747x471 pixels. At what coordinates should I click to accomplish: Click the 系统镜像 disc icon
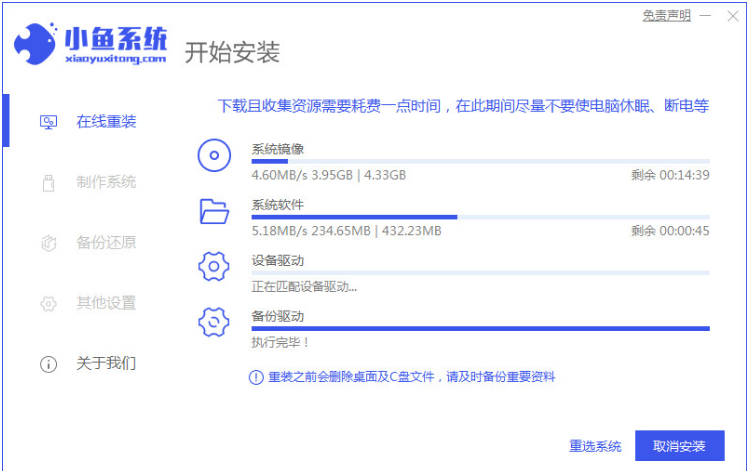pyautogui.click(x=214, y=155)
